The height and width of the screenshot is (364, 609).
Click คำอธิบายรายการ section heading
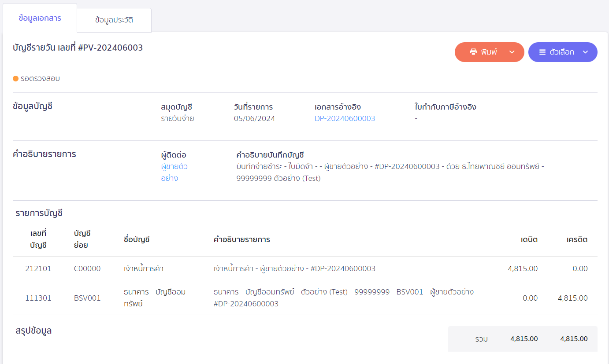(x=45, y=154)
